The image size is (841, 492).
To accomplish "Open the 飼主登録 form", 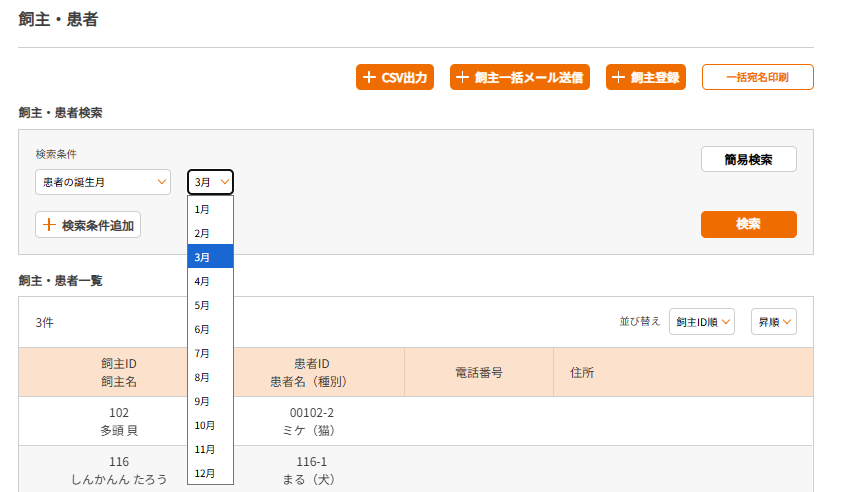I will 646,77.
